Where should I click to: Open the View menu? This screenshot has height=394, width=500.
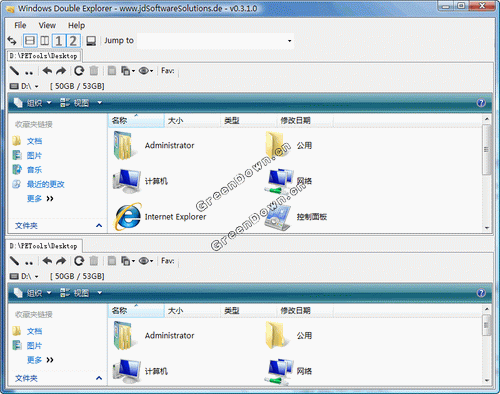click(x=47, y=25)
